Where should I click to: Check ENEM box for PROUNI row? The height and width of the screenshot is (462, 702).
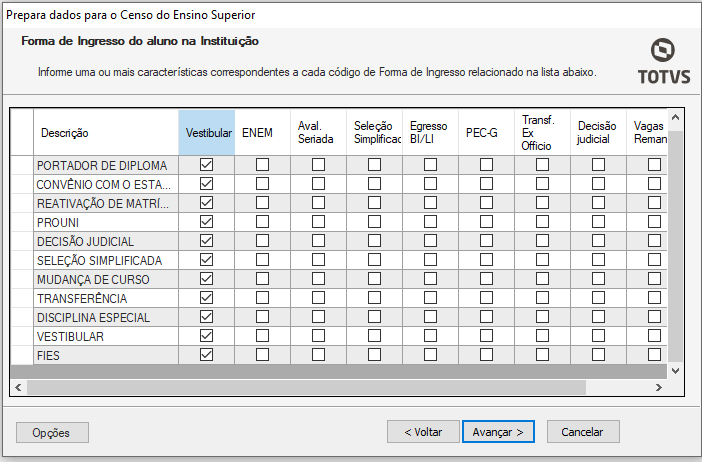262,222
